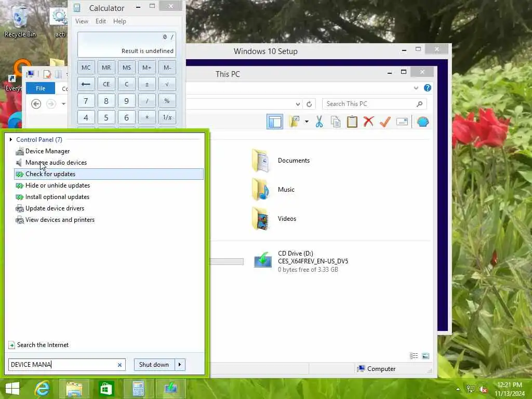The width and height of the screenshot is (532, 399).
Task: Click the MC memory clear button
Action: (x=86, y=68)
